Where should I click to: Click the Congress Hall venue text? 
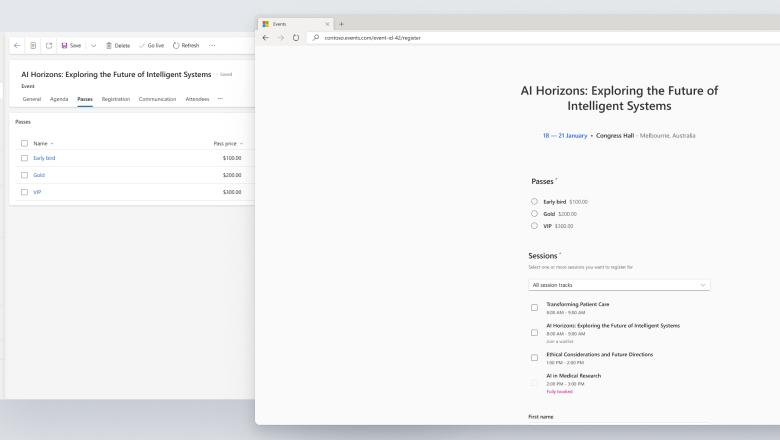(x=615, y=136)
